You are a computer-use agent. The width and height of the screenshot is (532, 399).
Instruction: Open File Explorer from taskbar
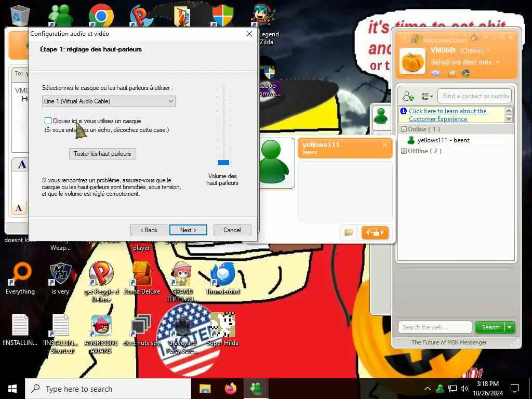(x=205, y=389)
